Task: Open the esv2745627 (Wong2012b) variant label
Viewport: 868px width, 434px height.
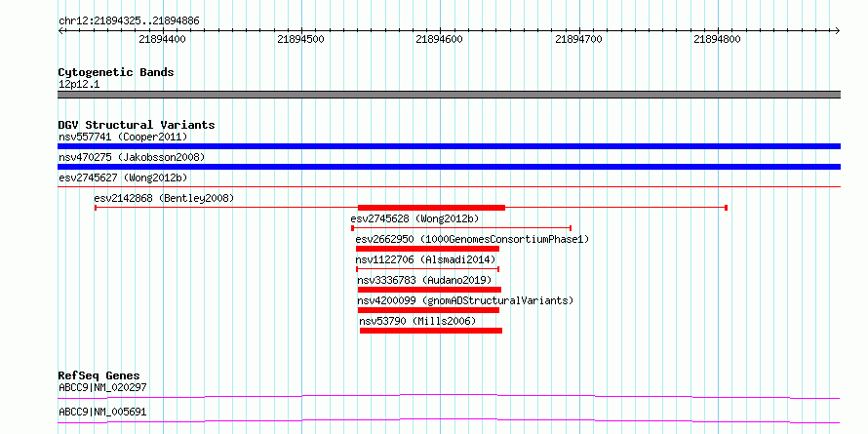Action: point(123,178)
